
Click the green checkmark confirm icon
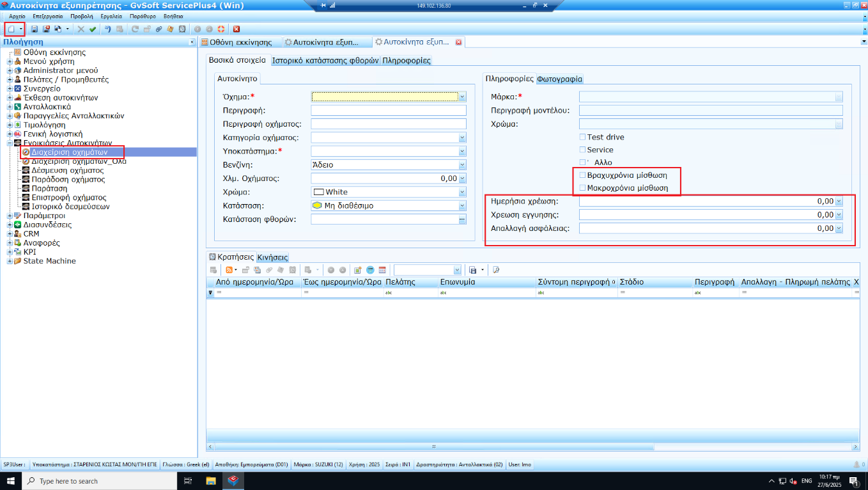(93, 29)
